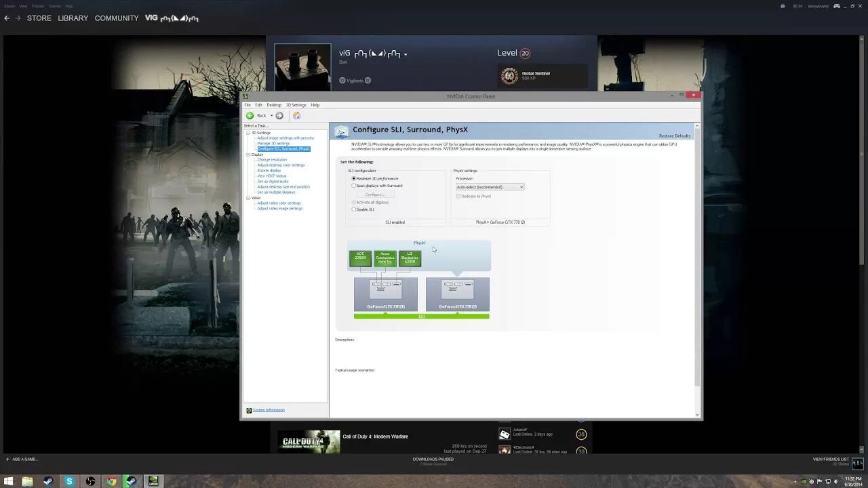Click the Call of Duty 4 thumbnail

click(309, 442)
